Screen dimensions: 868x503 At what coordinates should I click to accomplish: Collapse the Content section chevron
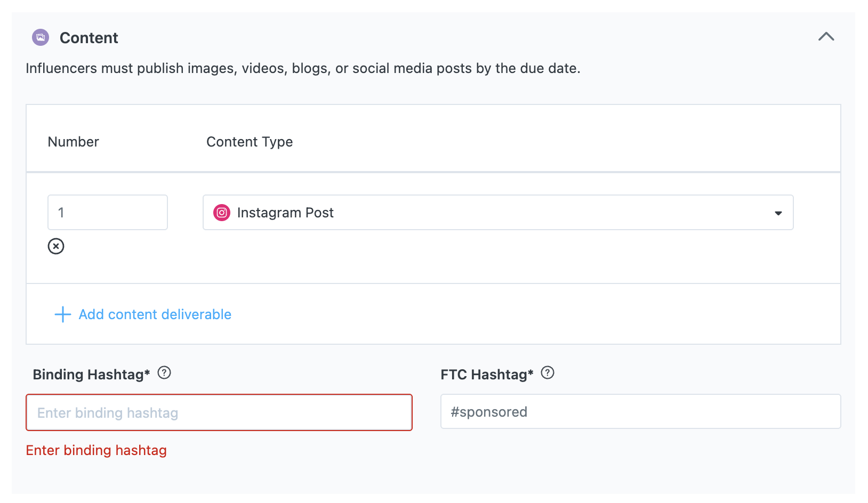826,37
